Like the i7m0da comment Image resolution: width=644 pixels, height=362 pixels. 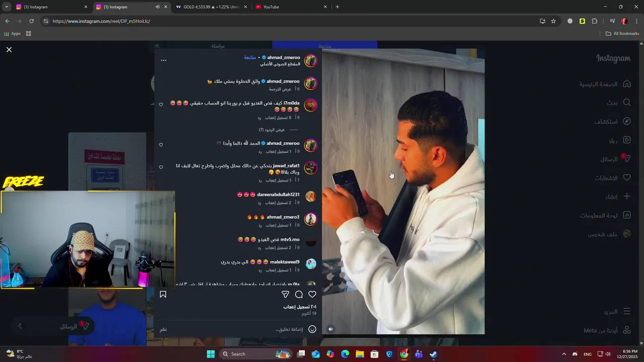[x=161, y=105]
